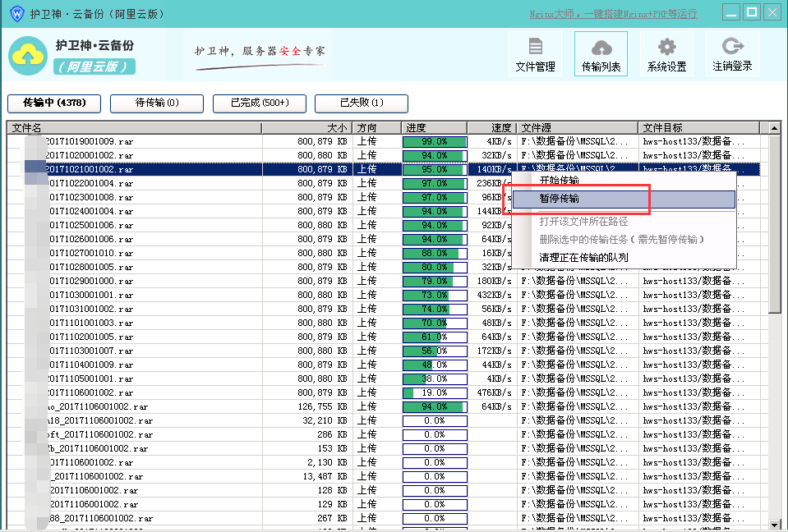Switch to the 待传输 (0) tab
The image size is (788, 532).
click(x=156, y=103)
